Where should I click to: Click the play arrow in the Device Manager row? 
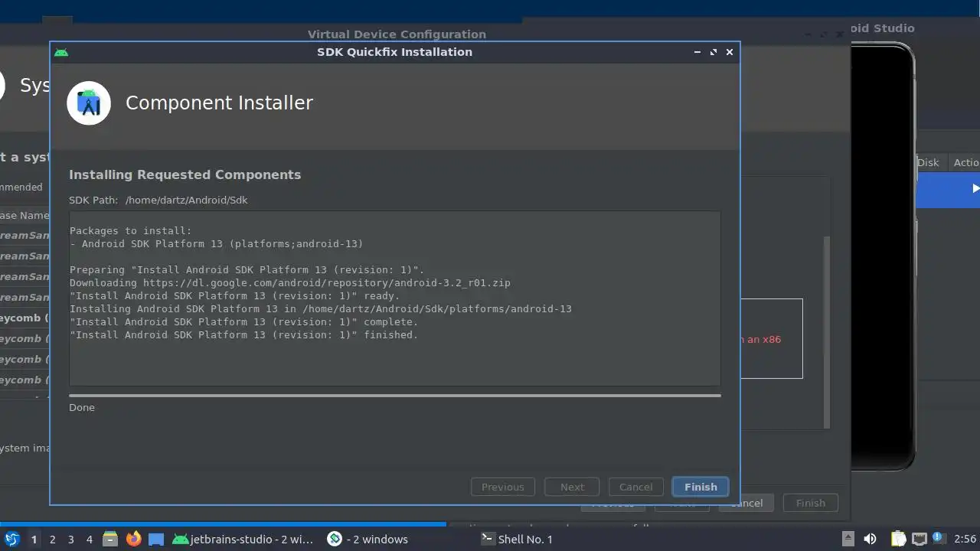[975, 188]
